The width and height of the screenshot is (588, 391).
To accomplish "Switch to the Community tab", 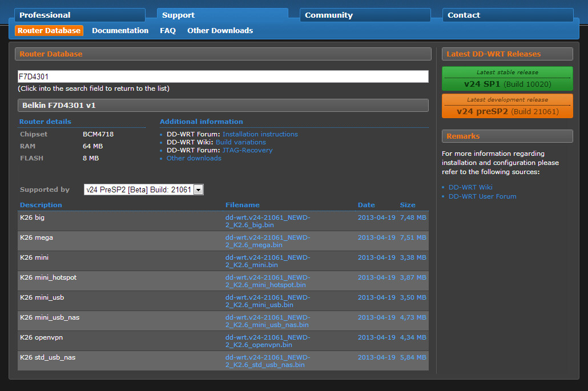I will [365, 15].
